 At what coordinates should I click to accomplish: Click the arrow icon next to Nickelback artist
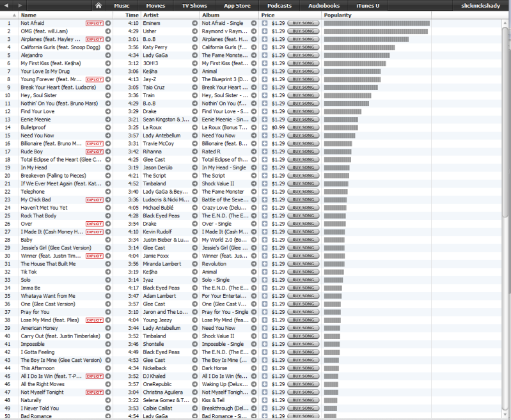point(195,368)
